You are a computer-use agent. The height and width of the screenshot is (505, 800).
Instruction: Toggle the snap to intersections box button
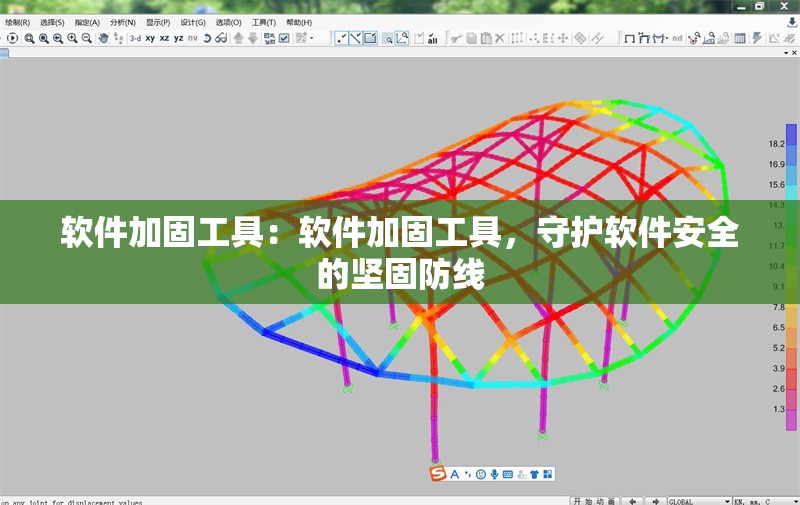pyautogui.click(x=370, y=38)
